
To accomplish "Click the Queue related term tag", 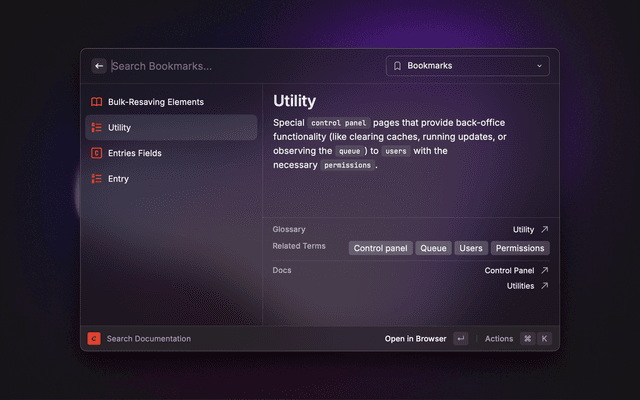I will (x=433, y=248).
